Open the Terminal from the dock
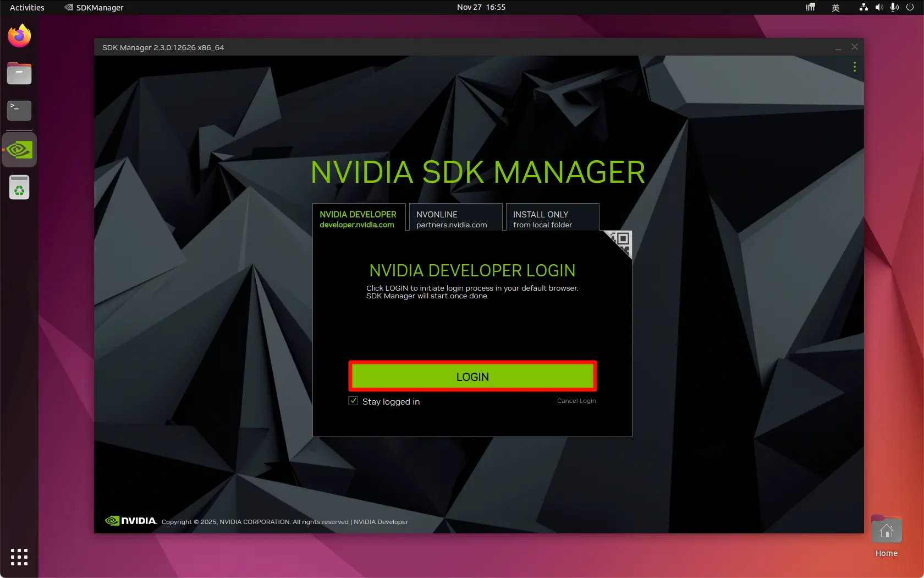The height and width of the screenshot is (578, 924). tap(19, 110)
